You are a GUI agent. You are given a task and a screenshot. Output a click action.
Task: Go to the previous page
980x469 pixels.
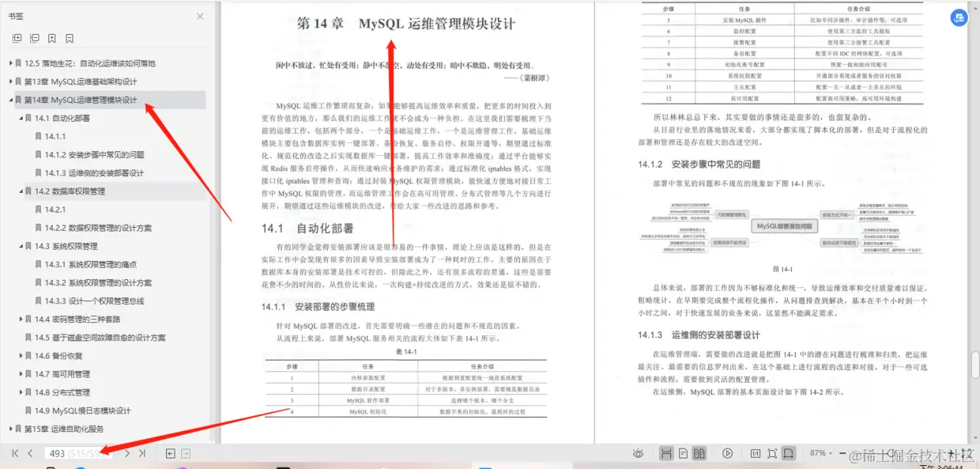coord(30,453)
